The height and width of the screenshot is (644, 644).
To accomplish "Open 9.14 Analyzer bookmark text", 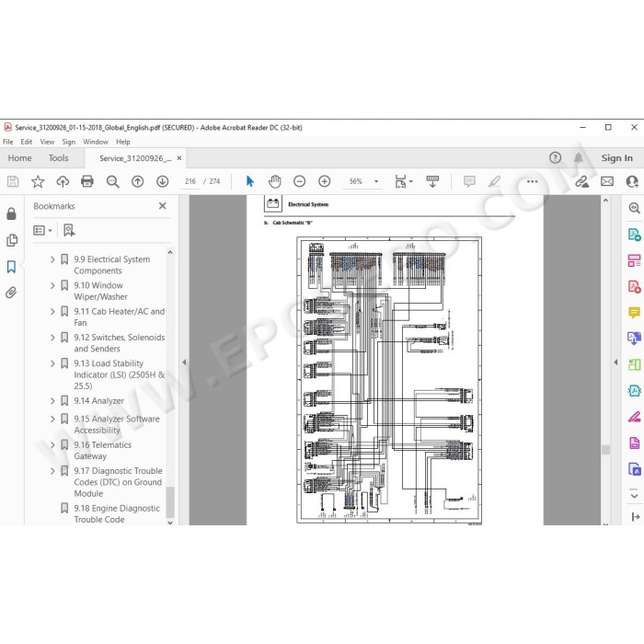I will point(99,401).
